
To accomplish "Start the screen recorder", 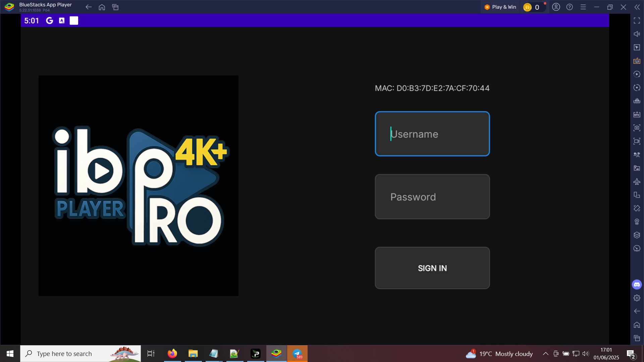I will (637, 141).
